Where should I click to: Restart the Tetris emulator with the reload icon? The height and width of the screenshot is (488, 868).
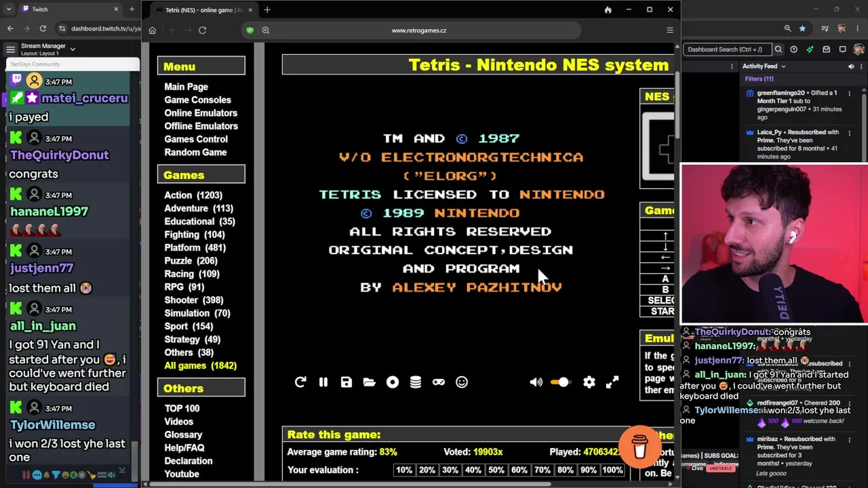click(x=300, y=382)
